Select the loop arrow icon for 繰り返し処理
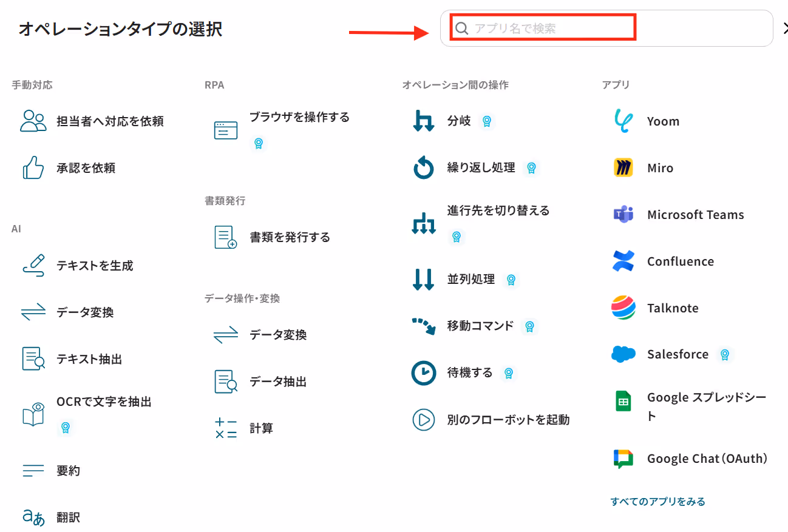 pyautogui.click(x=424, y=168)
